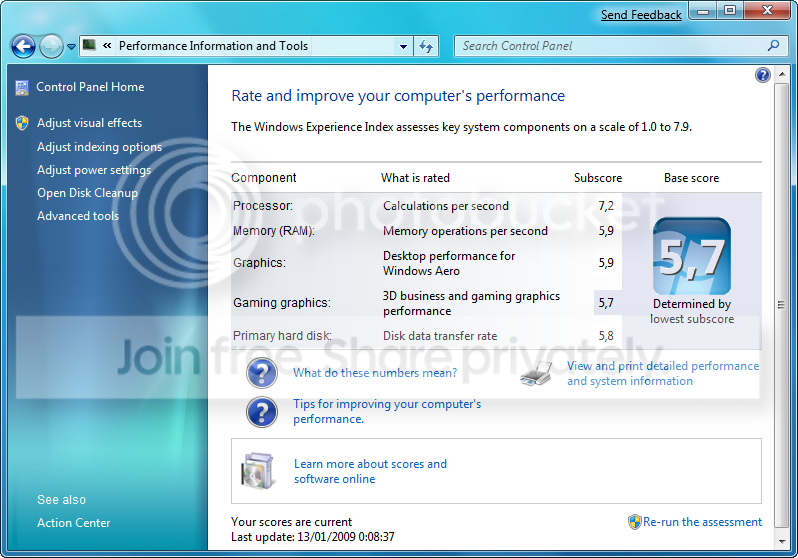Open Tips for improving your computer's performance
Image resolution: width=798 pixels, height=558 pixels.
coord(387,411)
